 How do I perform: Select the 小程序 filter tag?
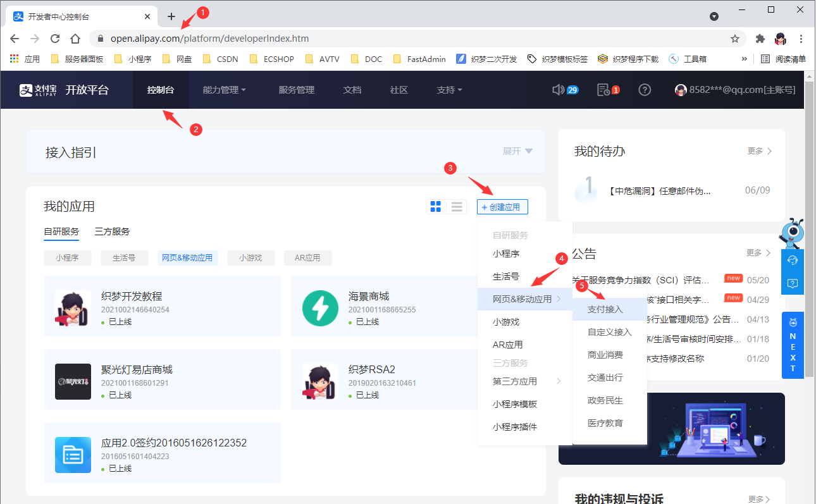[x=67, y=258]
